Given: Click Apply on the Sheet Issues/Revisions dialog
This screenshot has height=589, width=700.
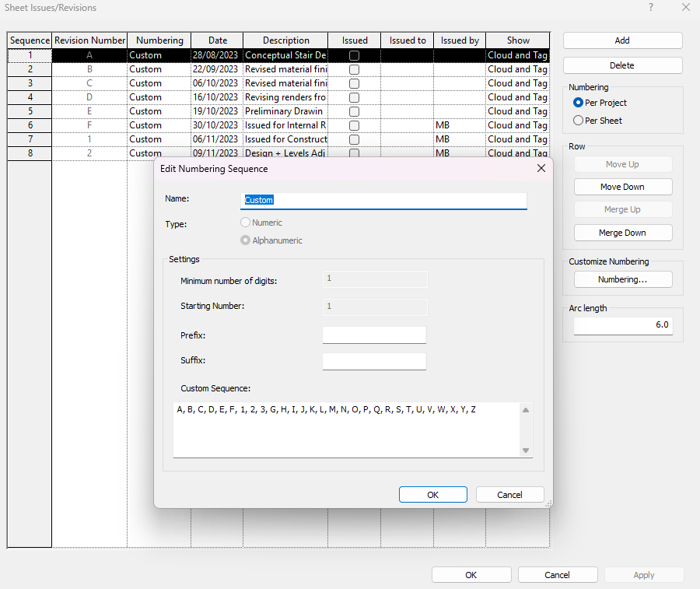Looking at the screenshot, I should click(x=644, y=574).
